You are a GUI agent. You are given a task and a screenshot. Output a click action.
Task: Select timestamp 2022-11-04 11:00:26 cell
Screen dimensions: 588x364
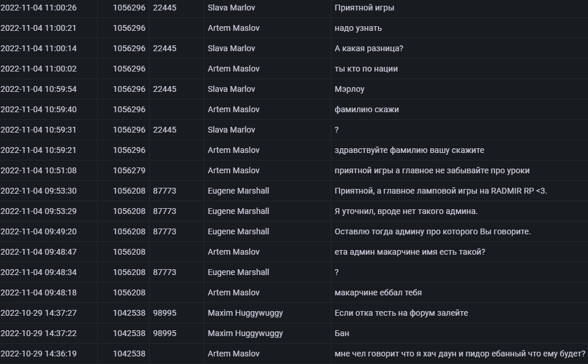pyautogui.click(x=38, y=8)
